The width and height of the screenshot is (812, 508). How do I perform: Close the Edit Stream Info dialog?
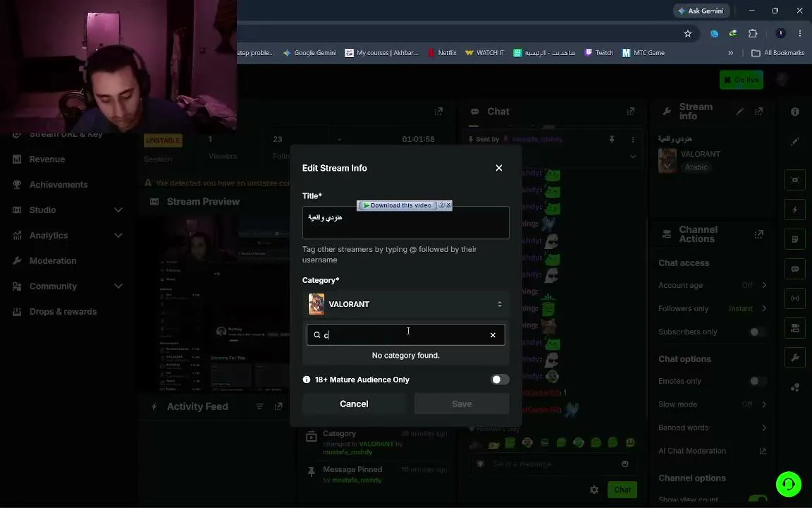(499, 168)
